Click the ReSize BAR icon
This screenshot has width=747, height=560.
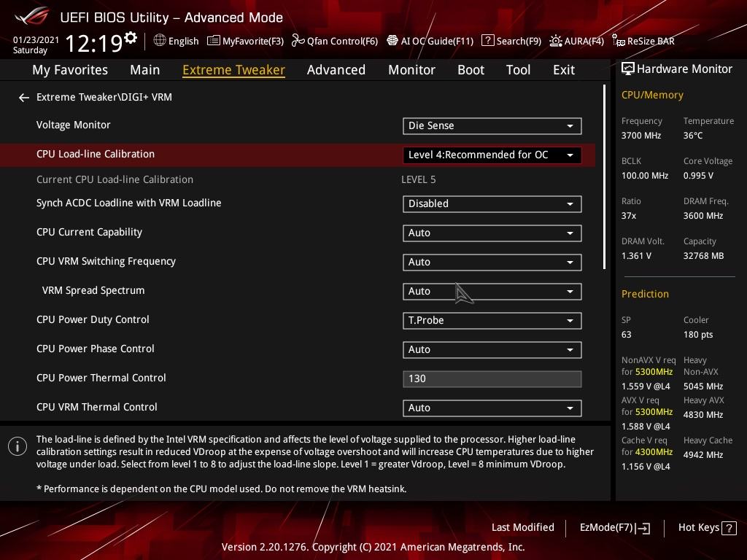(619, 41)
